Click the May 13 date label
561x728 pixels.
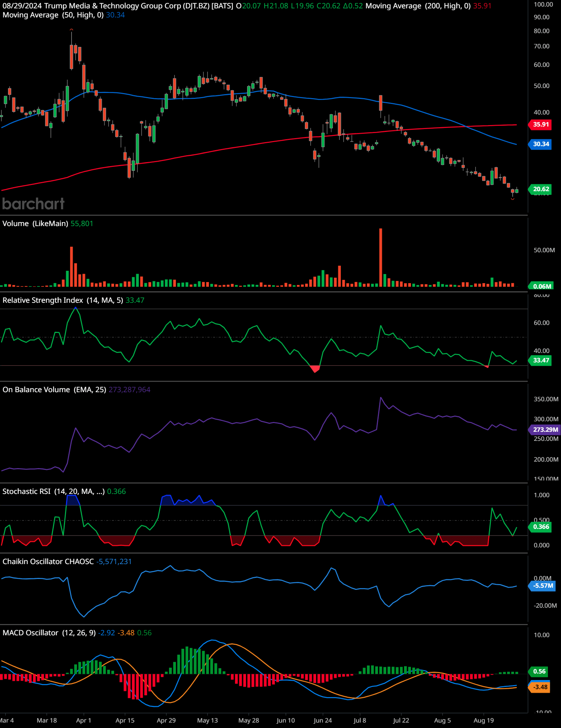click(207, 720)
